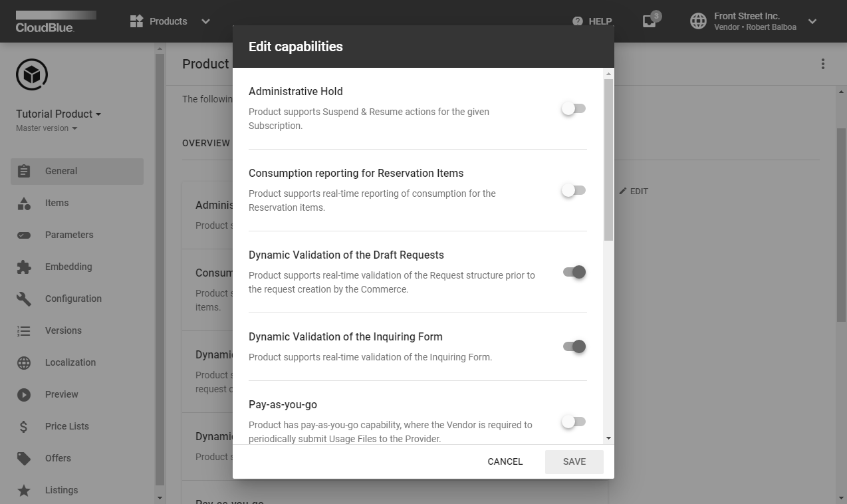Click the HELP question mark icon

[x=577, y=21]
